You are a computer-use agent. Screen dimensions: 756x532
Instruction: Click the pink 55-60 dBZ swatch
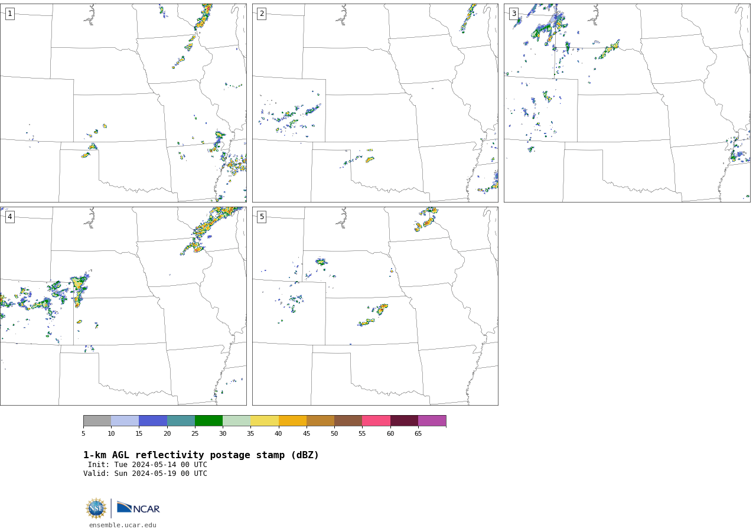tap(376, 421)
